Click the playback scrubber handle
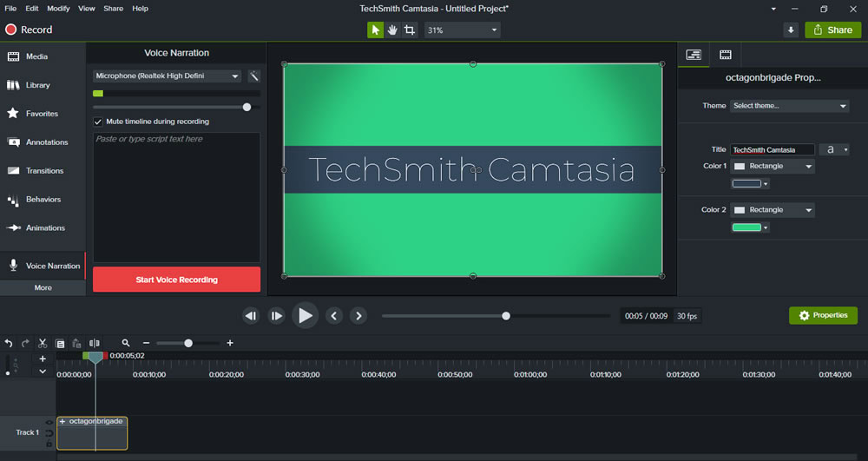The image size is (868, 461). tap(506, 316)
